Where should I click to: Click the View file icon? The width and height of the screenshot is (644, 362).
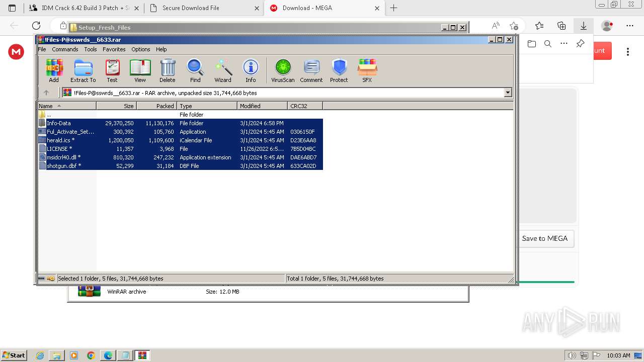(140, 70)
